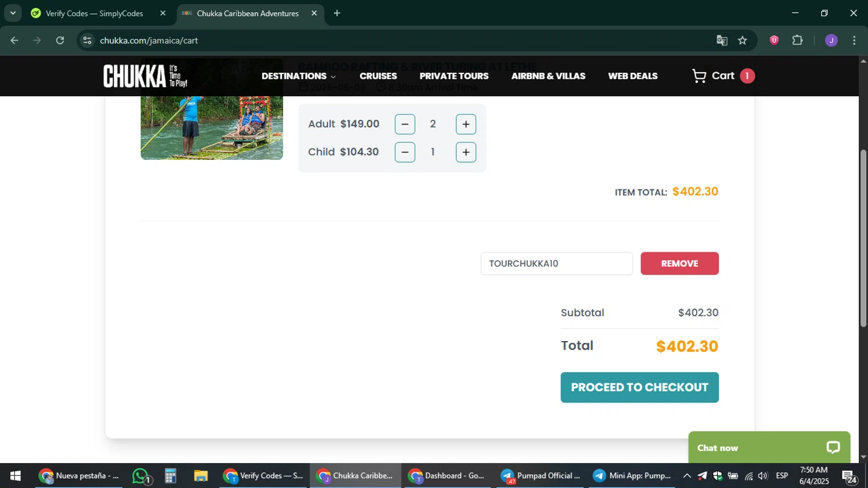Open Chrome's three-dot menu

point(854,41)
